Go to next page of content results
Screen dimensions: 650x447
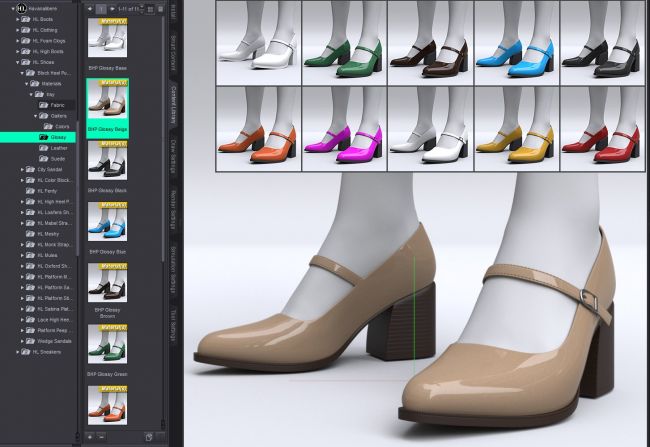(113, 8)
